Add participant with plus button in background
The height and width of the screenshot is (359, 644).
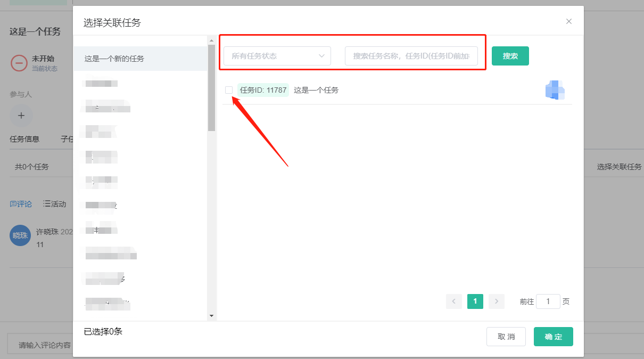tap(21, 115)
